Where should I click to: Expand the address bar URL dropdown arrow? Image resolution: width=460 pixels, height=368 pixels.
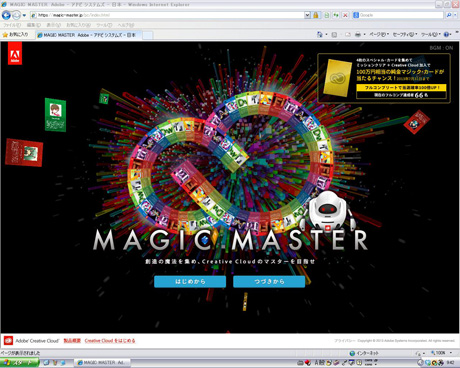pos(307,15)
